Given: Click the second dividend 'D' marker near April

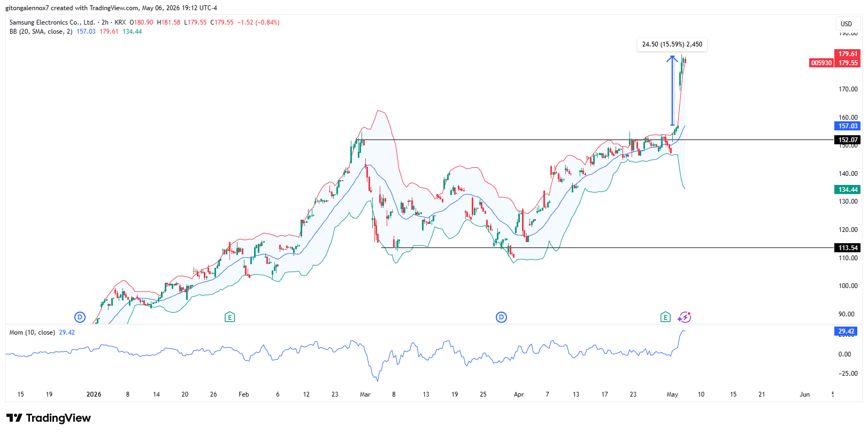Looking at the screenshot, I should click(x=501, y=317).
